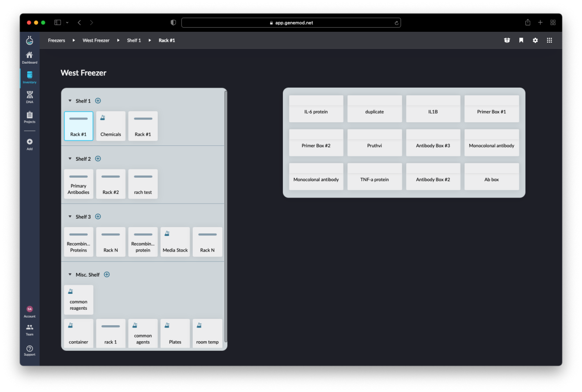Screen dimensions: 582x392
Task: Open Primer Box #1
Action: coord(492,109)
